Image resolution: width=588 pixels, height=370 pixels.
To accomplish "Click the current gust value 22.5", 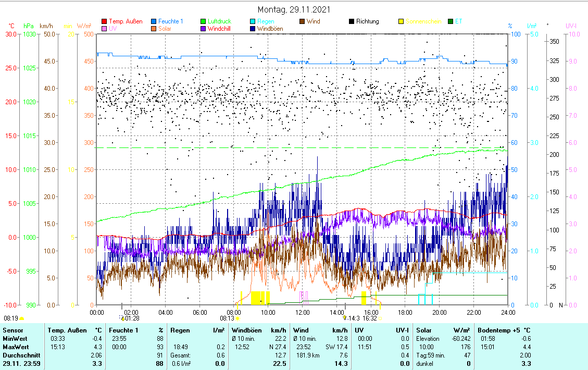I will tap(279, 363).
